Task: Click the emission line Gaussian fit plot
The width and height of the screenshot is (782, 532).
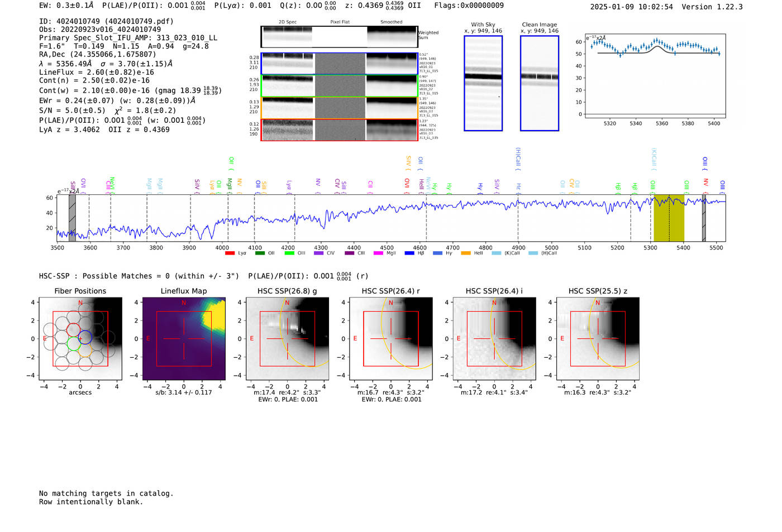Action: (655, 76)
